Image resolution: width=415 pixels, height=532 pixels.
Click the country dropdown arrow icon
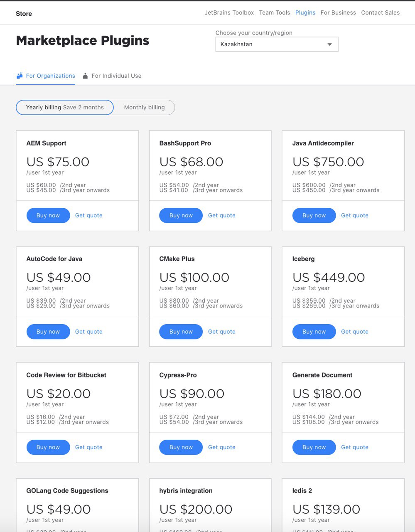330,44
